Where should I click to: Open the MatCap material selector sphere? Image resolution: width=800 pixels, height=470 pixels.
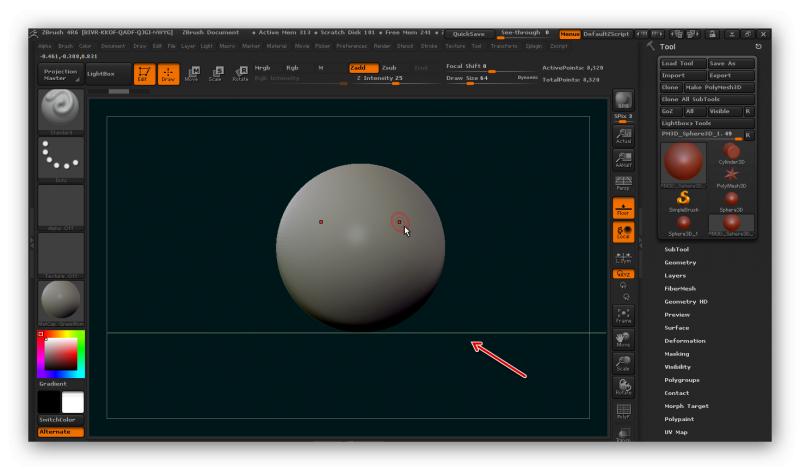click(61, 302)
